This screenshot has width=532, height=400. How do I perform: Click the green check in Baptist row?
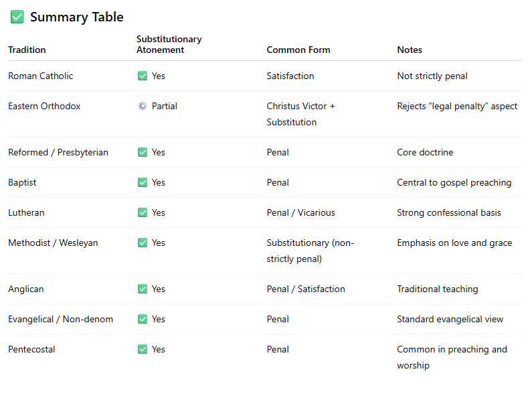tap(143, 182)
